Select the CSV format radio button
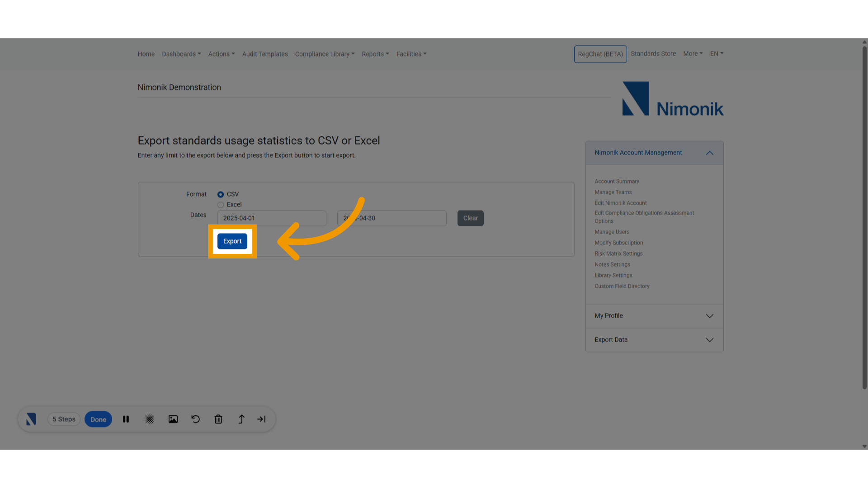 click(221, 194)
